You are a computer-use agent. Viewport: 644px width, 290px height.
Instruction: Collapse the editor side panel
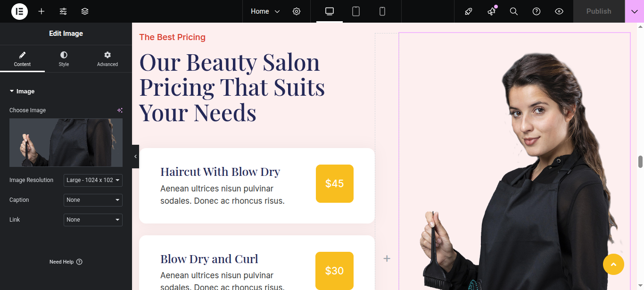click(135, 157)
